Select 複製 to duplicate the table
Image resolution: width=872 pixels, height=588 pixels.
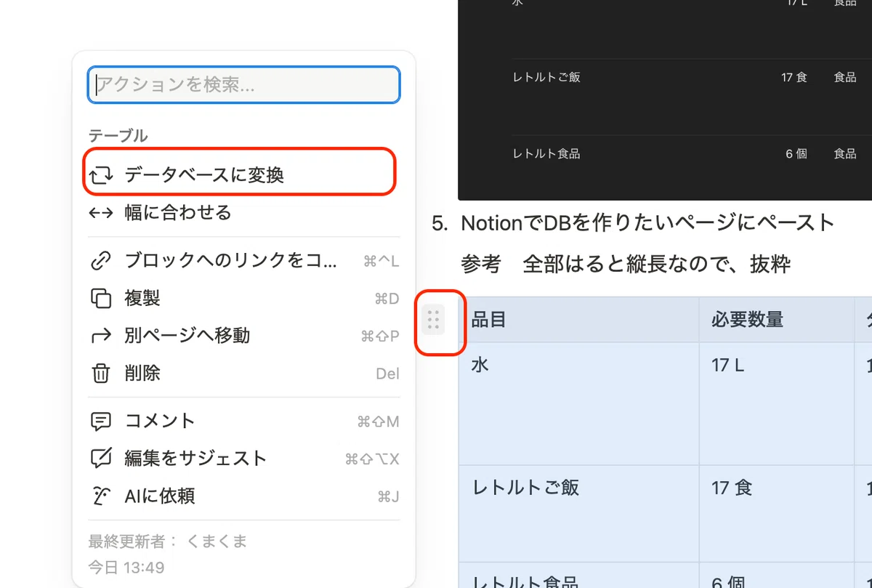(x=243, y=298)
